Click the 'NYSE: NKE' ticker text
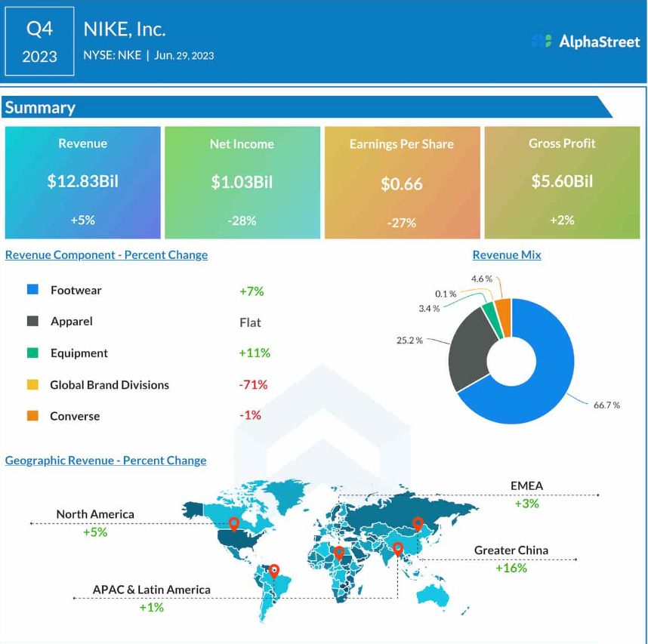Screen dimensions: 648x644 pyautogui.click(x=113, y=55)
